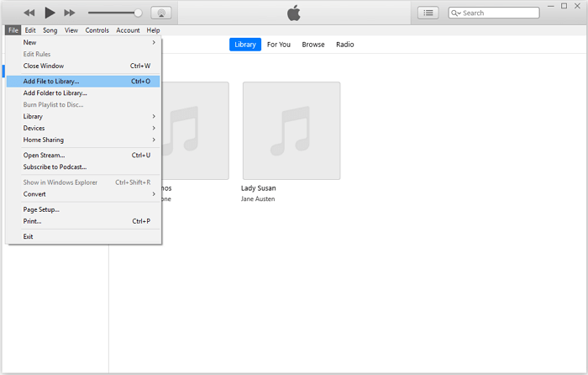Choose Subscribe to Podcast...
The image size is (588, 375).
pos(83,166)
